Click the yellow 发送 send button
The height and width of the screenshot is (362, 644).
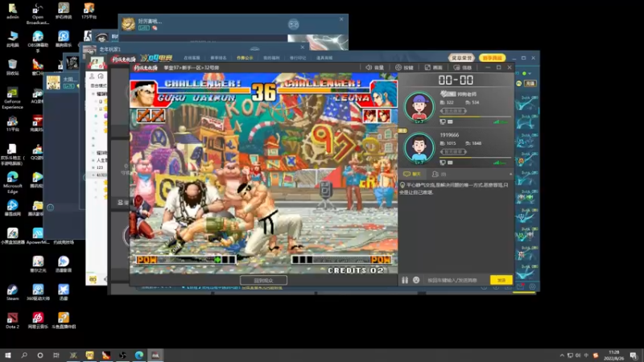pyautogui.click(x=501, y=280)
